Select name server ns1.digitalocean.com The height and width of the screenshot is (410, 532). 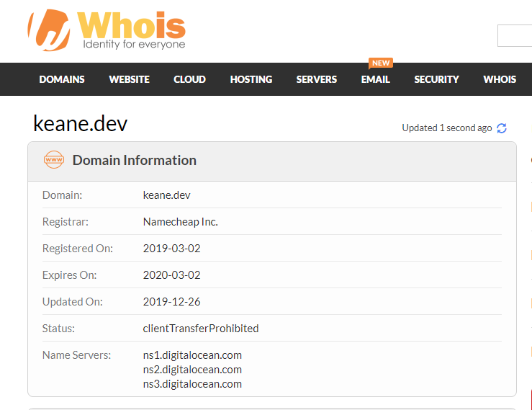tap(192, 355)
